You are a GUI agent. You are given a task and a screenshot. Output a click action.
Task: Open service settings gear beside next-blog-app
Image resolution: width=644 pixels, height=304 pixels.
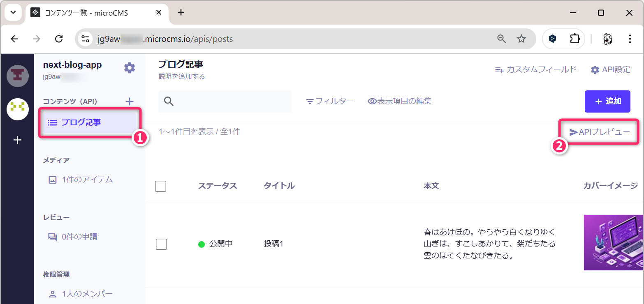pos(130,68)
